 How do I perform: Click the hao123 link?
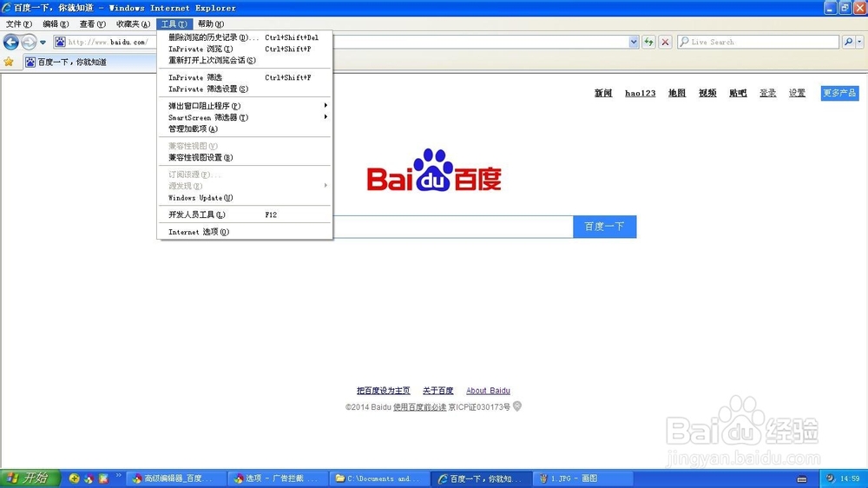click(x=640, y=93)
